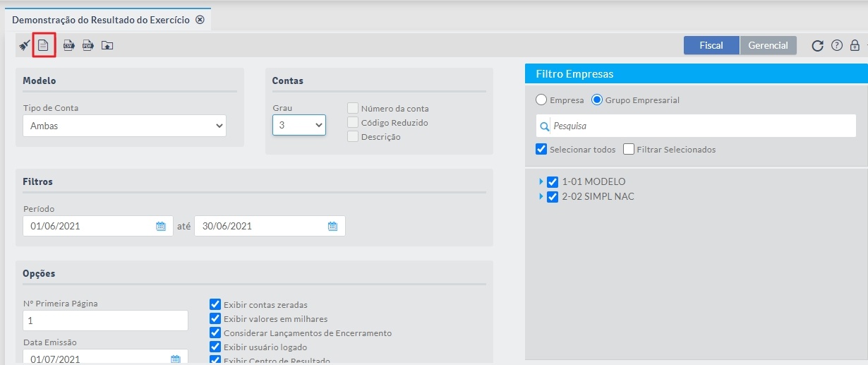Uncheck Selecionar todos checkbox
This screenshot has height=365, width=868.
pyautogui.click(x=542, y=150)
